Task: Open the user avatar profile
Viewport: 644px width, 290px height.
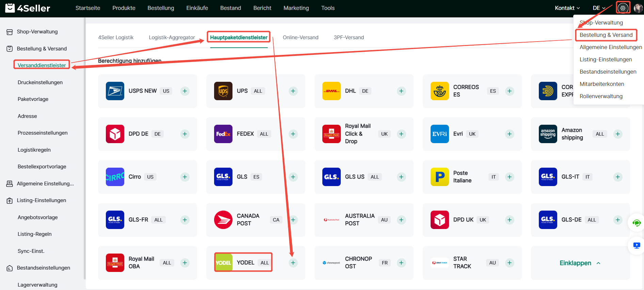Action: coord(638,8)
